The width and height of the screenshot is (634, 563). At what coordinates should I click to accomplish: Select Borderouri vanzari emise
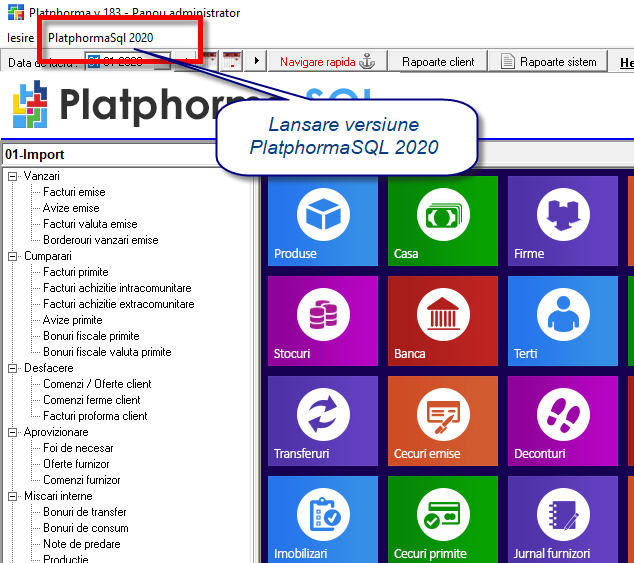point(101,240)
